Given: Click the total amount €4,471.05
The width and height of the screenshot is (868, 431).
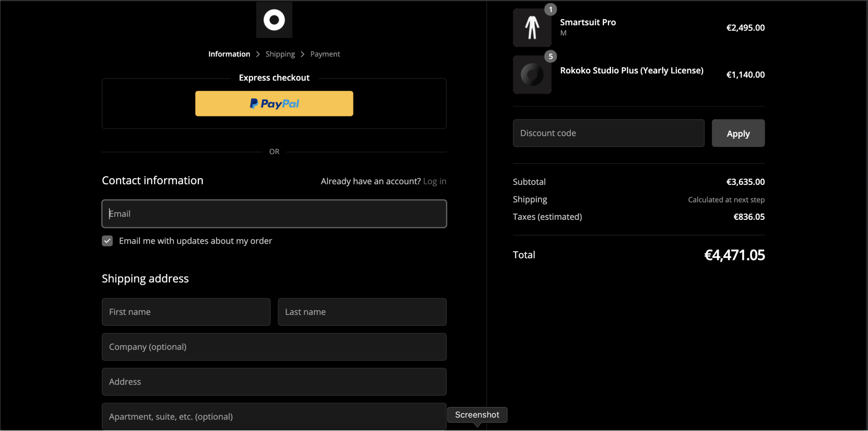Looking at the screenshot, I should (x=735, y=255).
